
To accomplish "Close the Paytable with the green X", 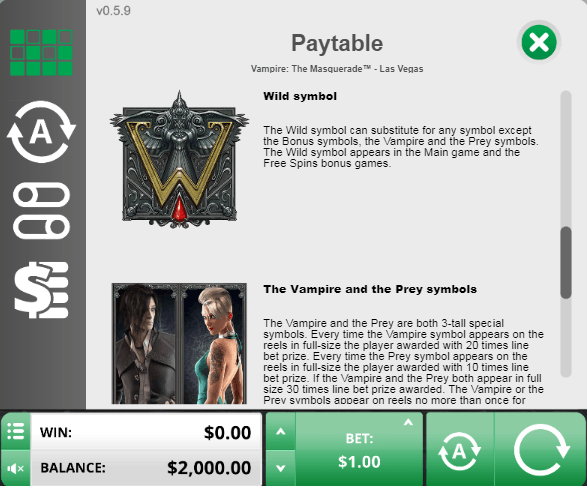I will click(539, 42).
